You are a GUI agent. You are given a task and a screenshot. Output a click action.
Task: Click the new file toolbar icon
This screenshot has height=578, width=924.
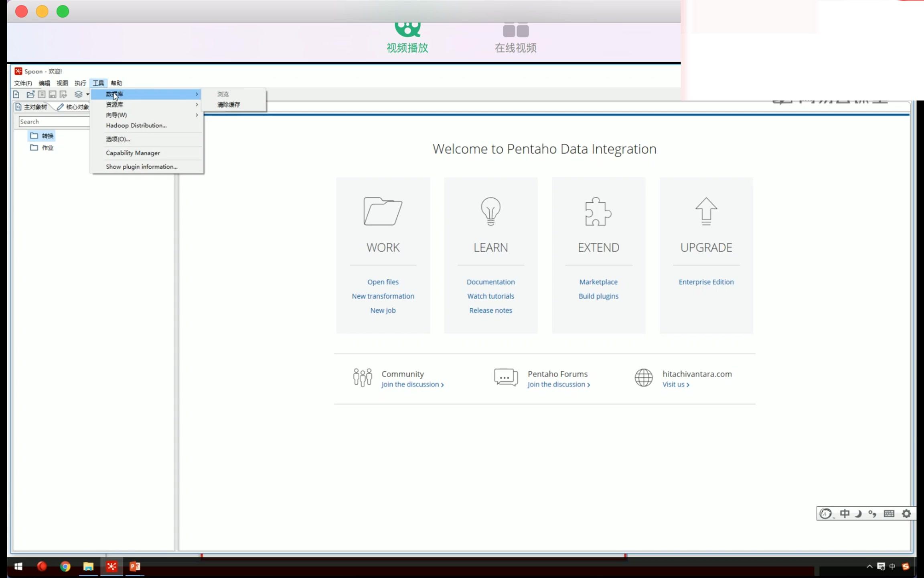16,94
